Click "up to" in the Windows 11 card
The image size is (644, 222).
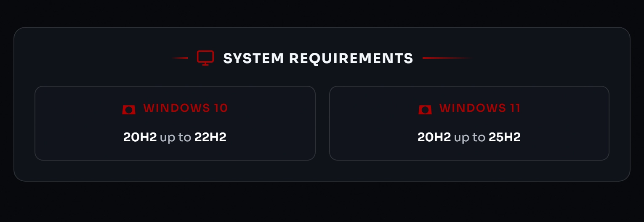[469, 137]
